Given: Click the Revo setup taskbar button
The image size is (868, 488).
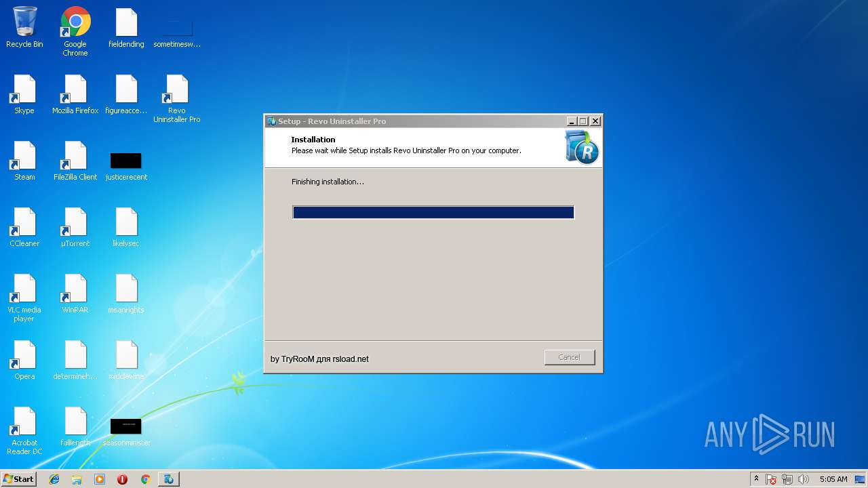Looking at the screenshot, I should click(x=169, y=479).
